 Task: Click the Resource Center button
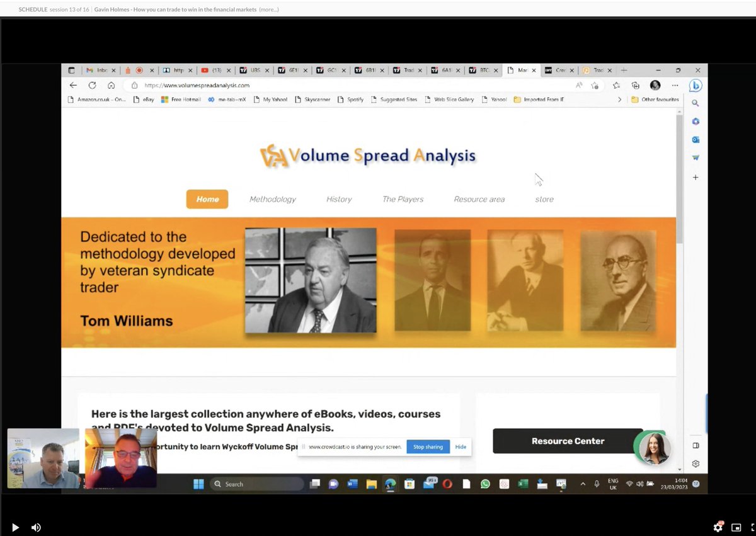568,441
